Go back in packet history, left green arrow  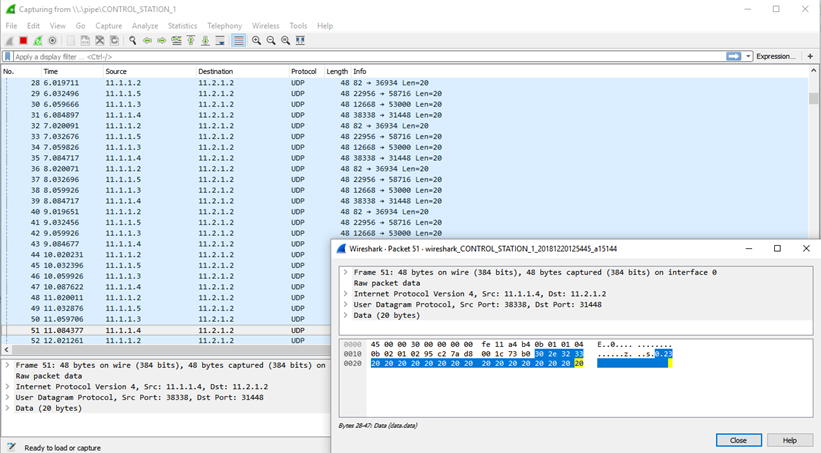point(147,40)
